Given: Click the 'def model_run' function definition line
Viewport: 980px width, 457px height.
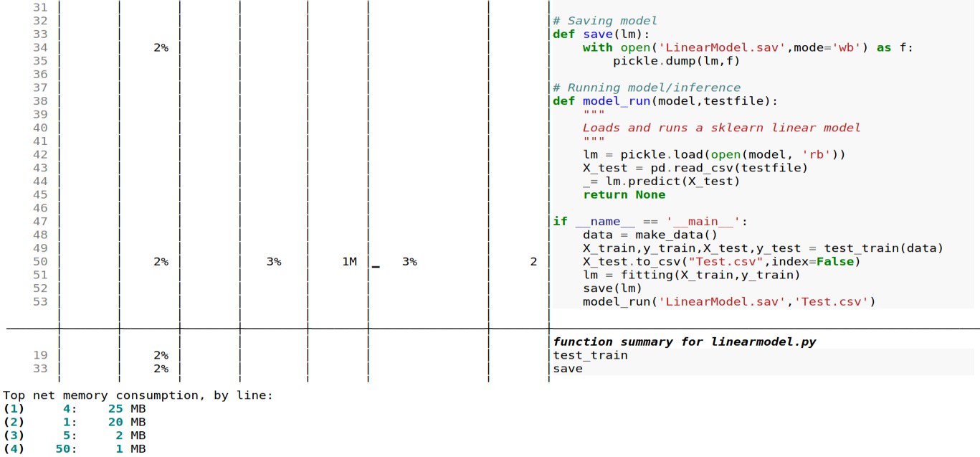Looking at the screenshot, I should 665,101.
